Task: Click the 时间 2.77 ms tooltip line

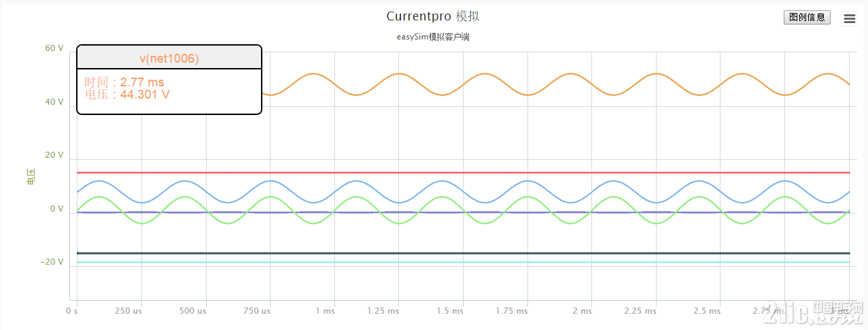Action: (124, 82)
